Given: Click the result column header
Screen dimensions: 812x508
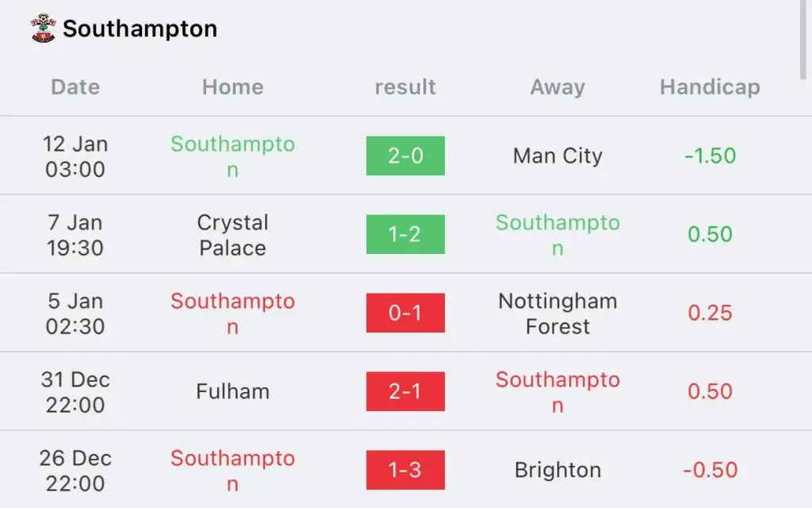Looking at the screenshot, I should tap(405, 87).
